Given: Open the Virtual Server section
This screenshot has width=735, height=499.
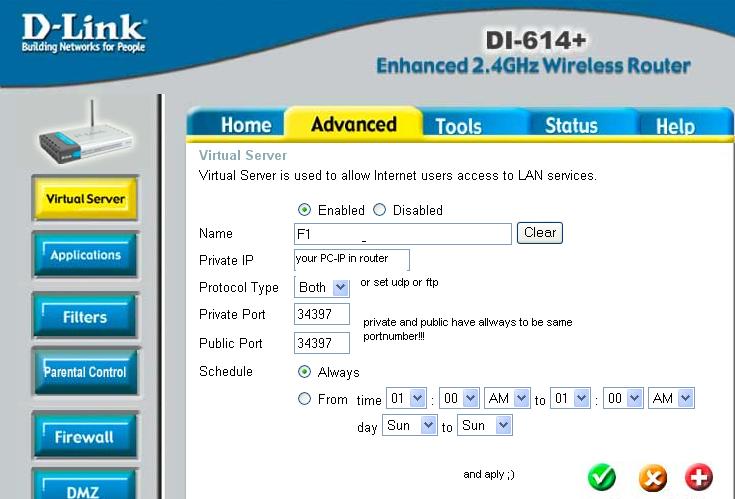Looking at the screenshot, I should 85,198.
